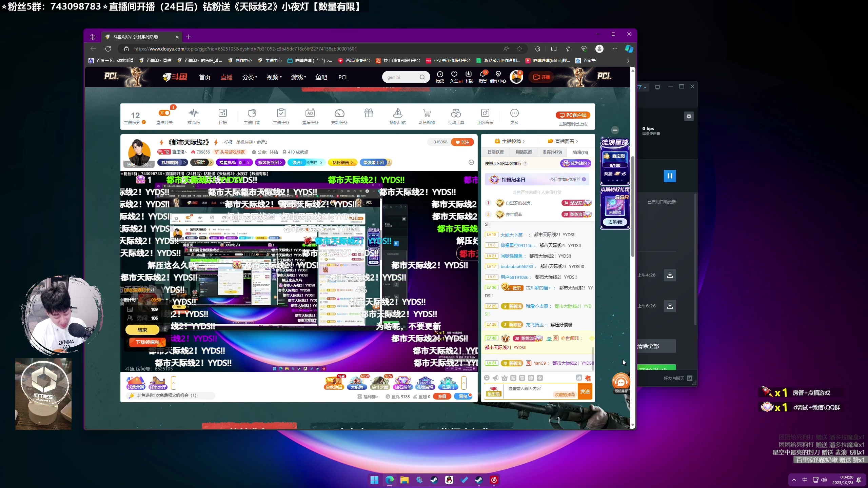
Task: Open the 斗鱼购物 shopping cart icon
Action: pyautogui.click(x=427, y=113)
